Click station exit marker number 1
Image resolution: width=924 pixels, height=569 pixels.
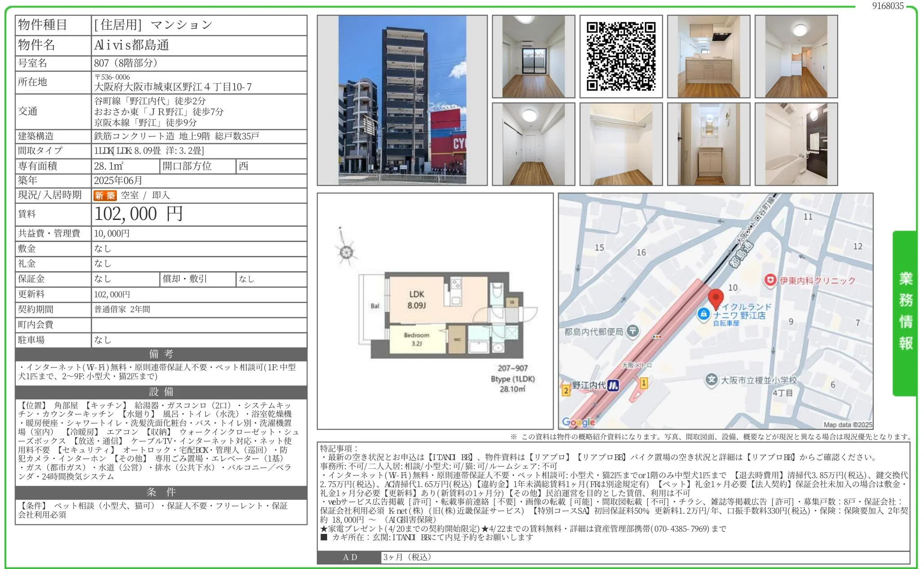[x=644, y=383]
